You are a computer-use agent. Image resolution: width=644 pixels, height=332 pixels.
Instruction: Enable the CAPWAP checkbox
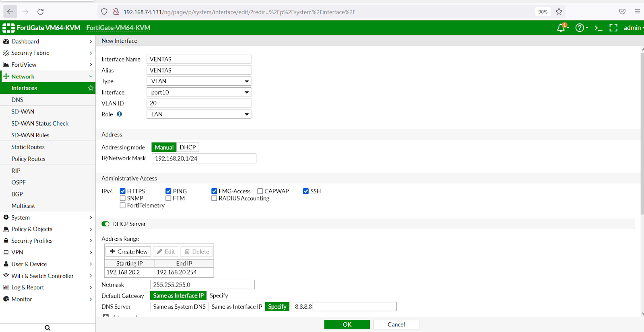(260, 191)
